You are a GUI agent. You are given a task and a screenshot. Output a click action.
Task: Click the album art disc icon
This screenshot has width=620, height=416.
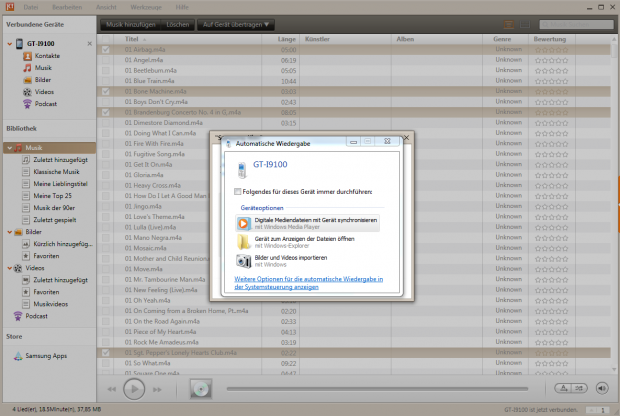point(201,389)
